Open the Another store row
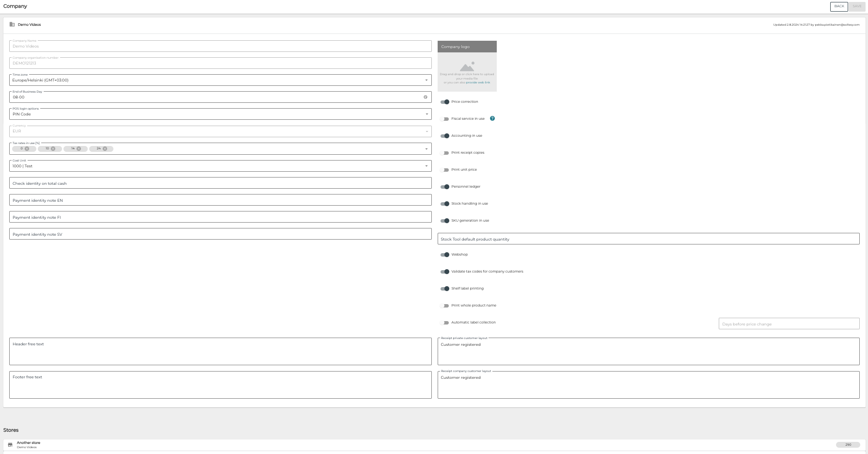The height and width of the screenshot is (454, 868). (434, 445)
